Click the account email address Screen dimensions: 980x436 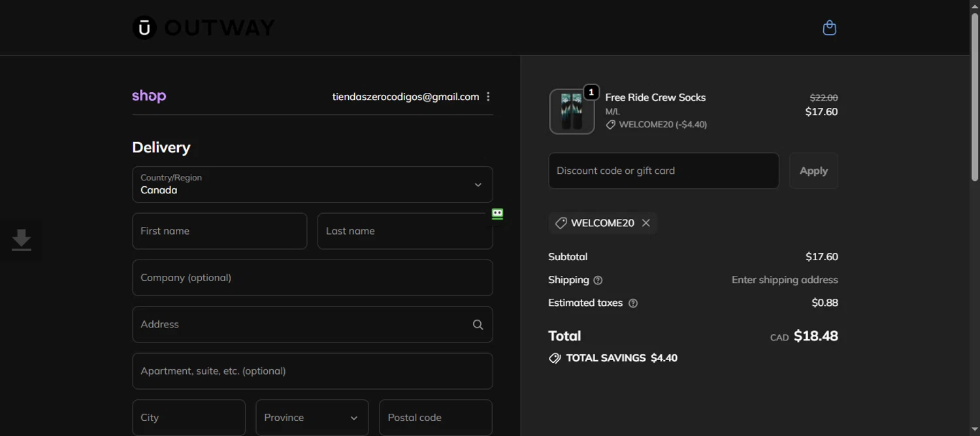click(x=406, y=97)
